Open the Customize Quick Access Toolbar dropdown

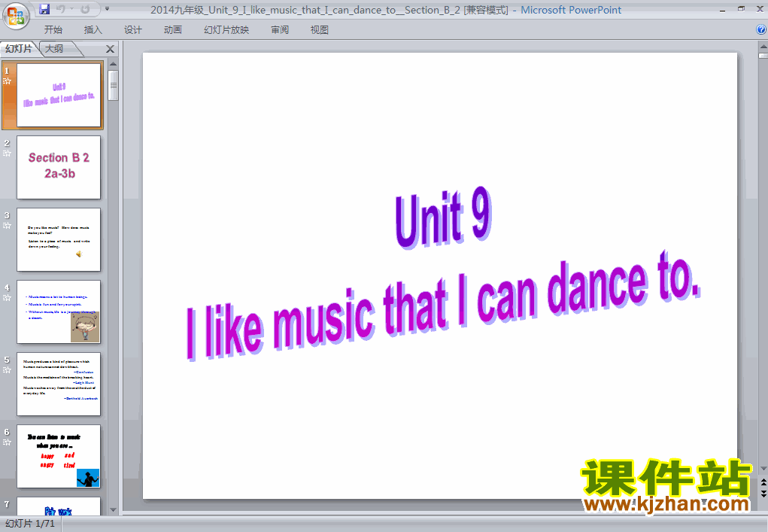point(108,9)
